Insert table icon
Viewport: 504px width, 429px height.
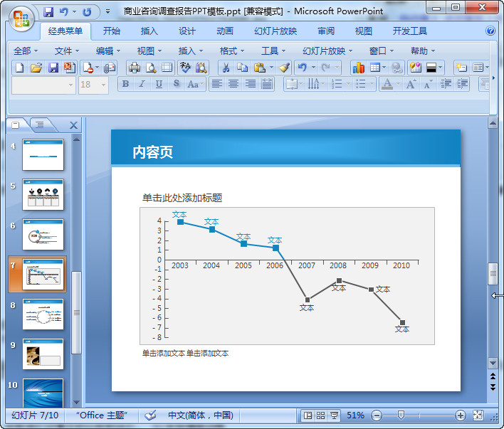374,68
